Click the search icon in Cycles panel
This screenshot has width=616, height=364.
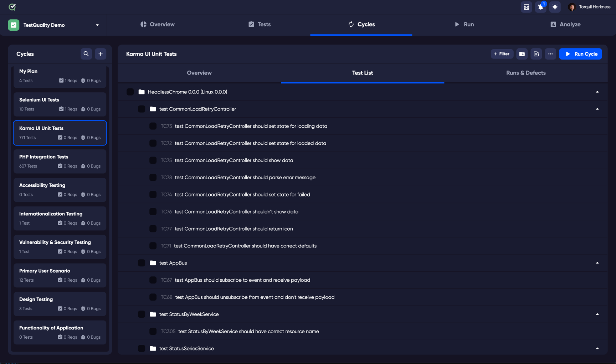click(x=86, y=54)
